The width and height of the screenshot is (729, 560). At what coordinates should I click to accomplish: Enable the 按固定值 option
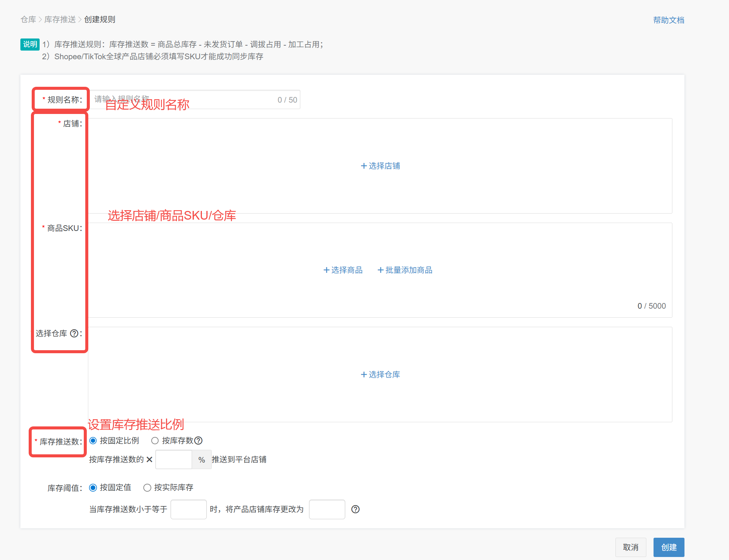(x=93, y=488)
